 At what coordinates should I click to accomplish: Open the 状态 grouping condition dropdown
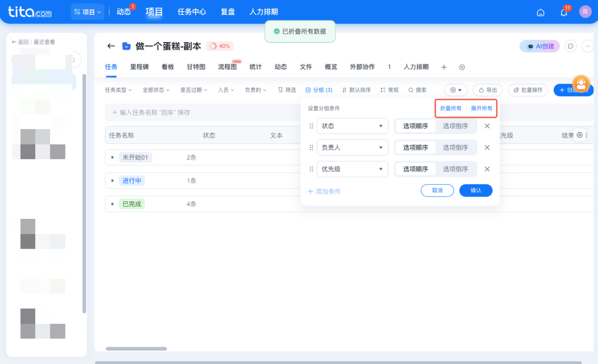(352, 126)
